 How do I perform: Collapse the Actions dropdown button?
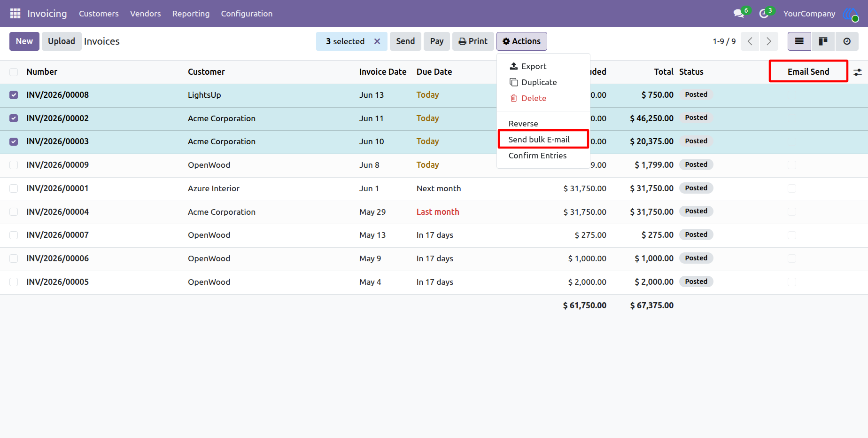coord(521,41)
